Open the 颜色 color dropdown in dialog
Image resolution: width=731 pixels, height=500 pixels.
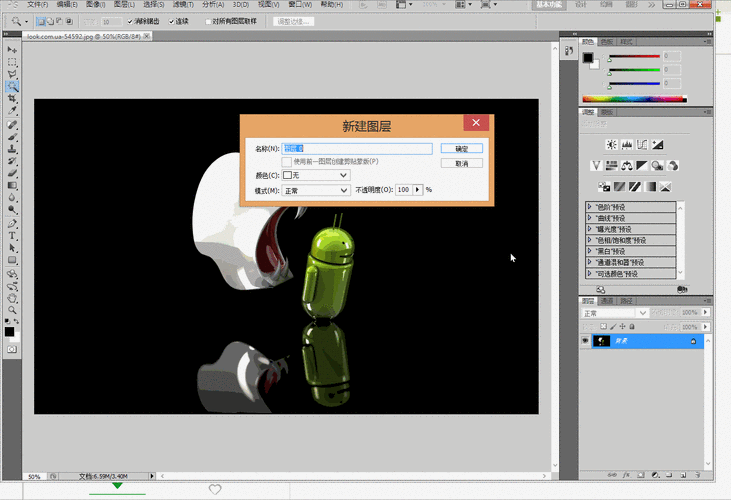[x=316, y=175]
